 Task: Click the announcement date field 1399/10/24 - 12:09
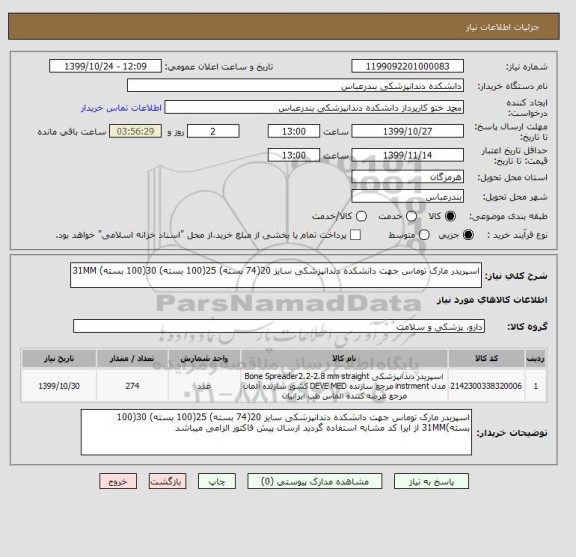pyautogui.click(x=105, y=67)
